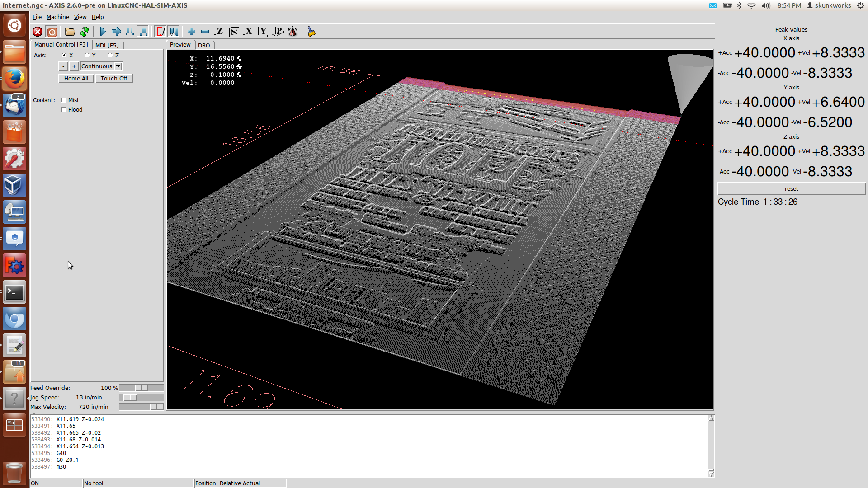Screen dimensions: 868x488
Task: Select Manual Control [F3] tab
Action: click(61, 44)
